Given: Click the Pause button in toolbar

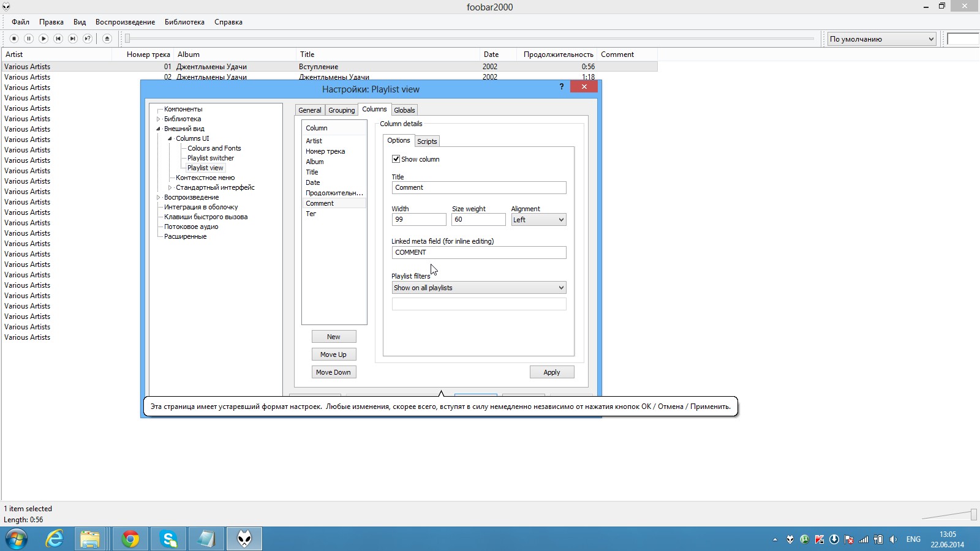Looking at the screenshot, I should coord(29,39).
